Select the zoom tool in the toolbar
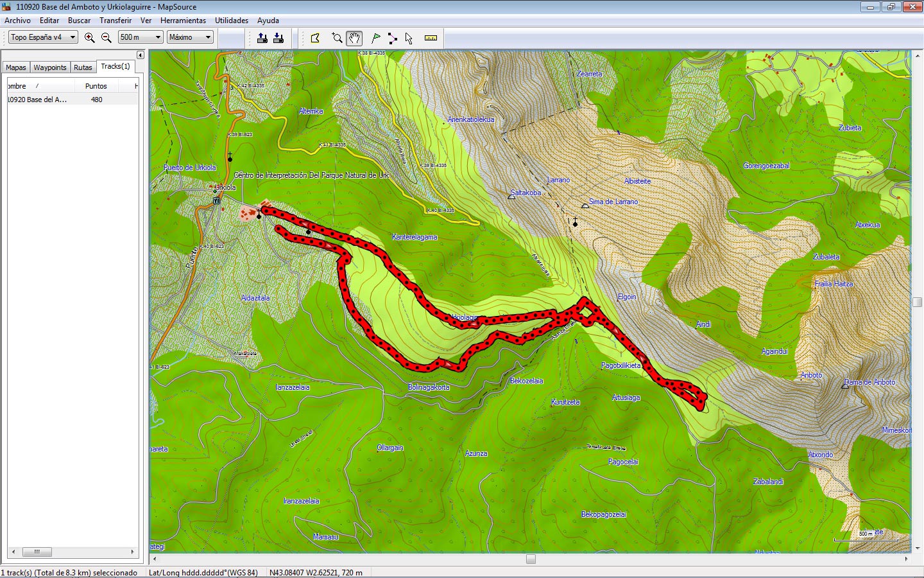 tap(337, 38)
